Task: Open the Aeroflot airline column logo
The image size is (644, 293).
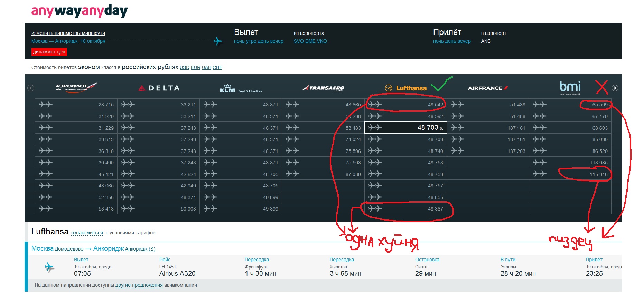Action: (76, 87)
